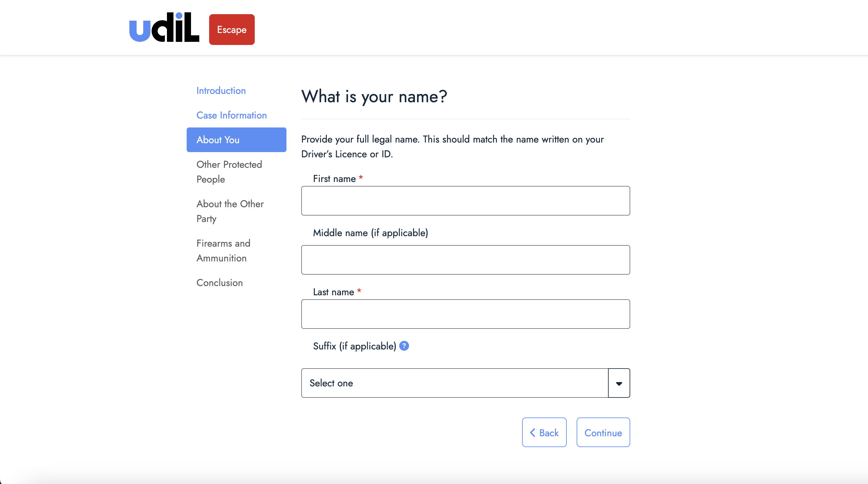Image resolution: width=868 pixels, height=484 pixels.
Task: Select the About You sidebar item
Action: 236,140
